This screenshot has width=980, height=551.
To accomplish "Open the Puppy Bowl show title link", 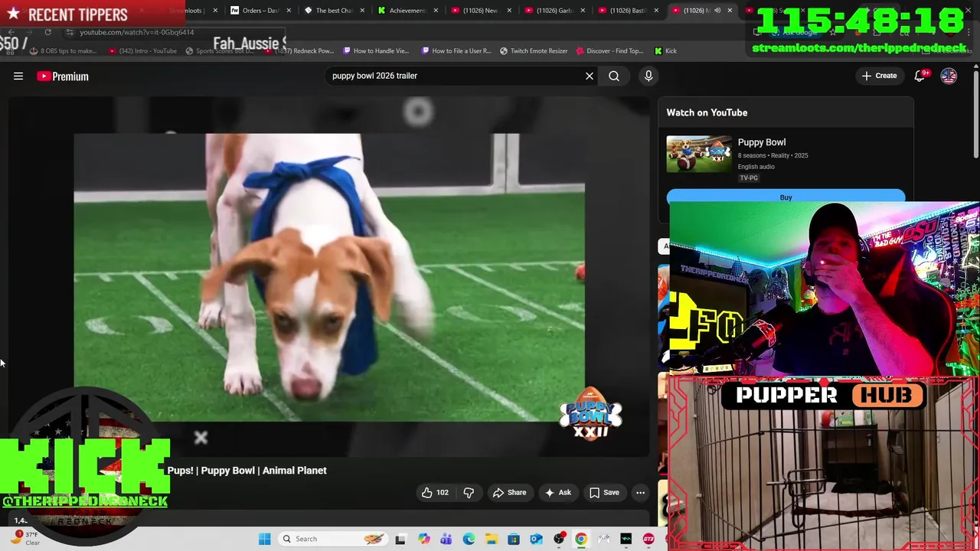I will click(762, 142).
